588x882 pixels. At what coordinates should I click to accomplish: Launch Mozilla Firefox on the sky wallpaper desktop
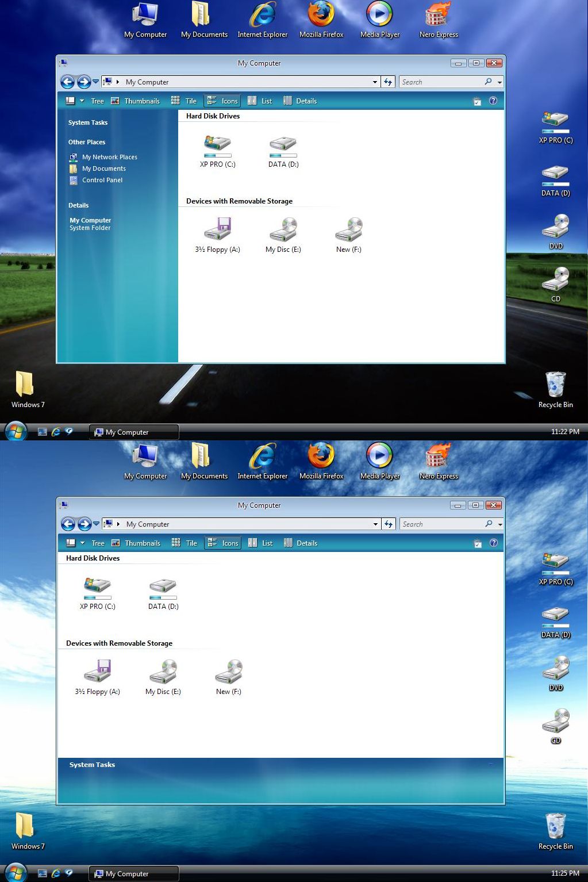click(x=321, y=458)
